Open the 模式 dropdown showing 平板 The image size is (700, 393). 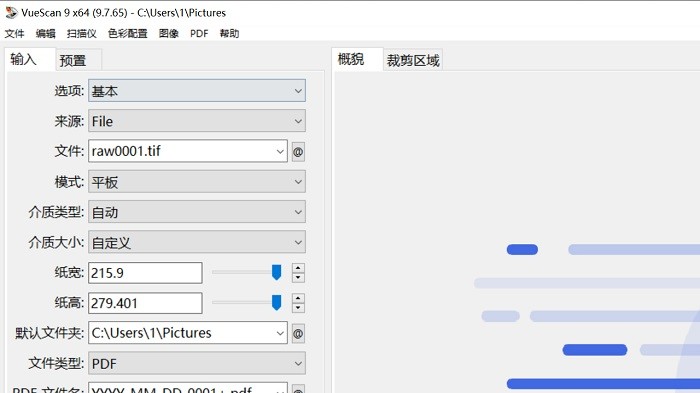tap(197, 182)
